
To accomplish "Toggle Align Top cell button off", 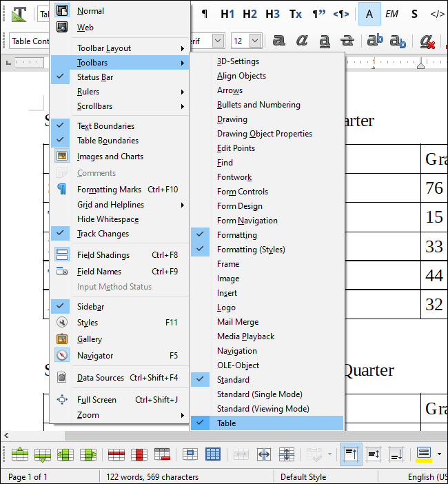I will click(351, 454).
